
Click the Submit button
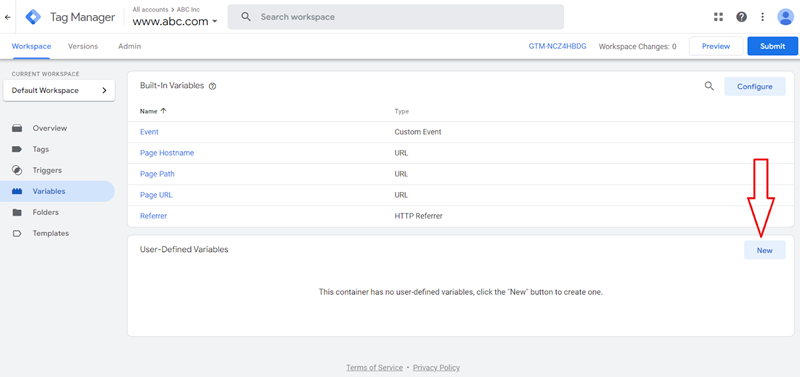tap(772, 46)
